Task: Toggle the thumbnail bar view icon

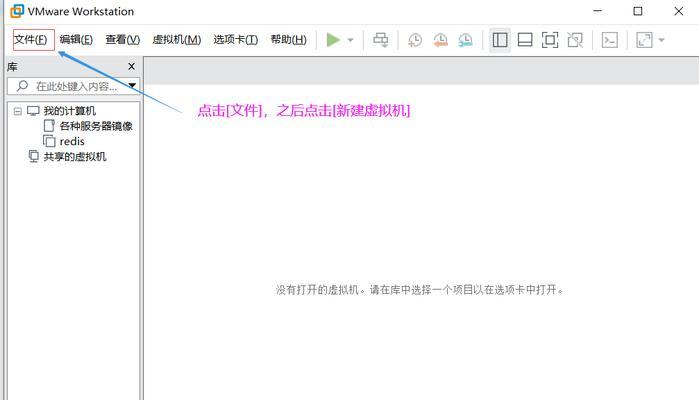Action: (x=525, y=40)
